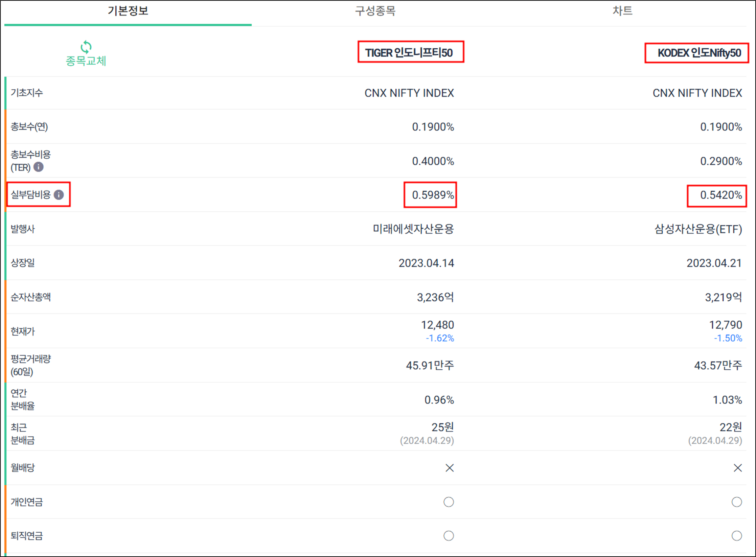Open the 구성종목 tab

coord(375,11)
